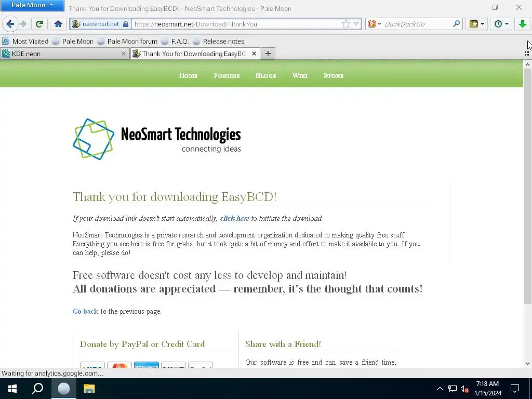The width and height of the screenshot is (532, 399).
Task: Click the 'Waiting for analytics.google.com...' status text
Action: click(52, 374)
